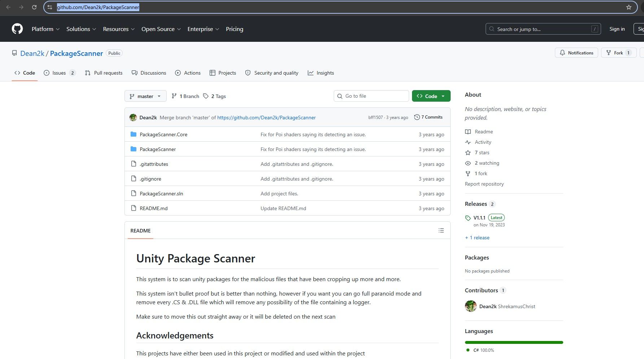Open the Contributors heading link
Viewport: 644px width, 359px height.
point(481,291)
